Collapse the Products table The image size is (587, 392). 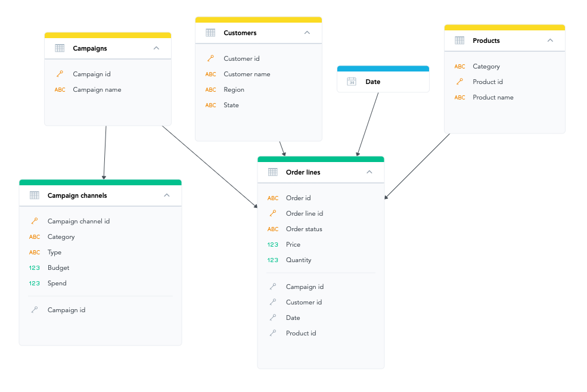(551, 41)
